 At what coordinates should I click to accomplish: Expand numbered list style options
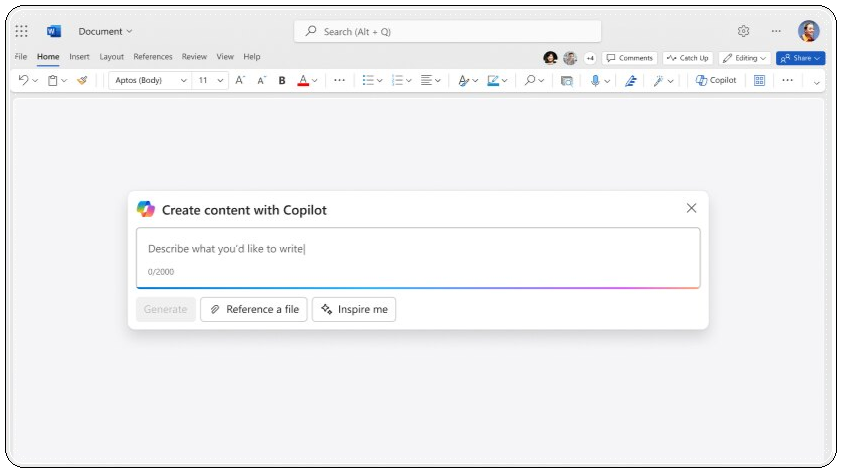coord(409,81)
